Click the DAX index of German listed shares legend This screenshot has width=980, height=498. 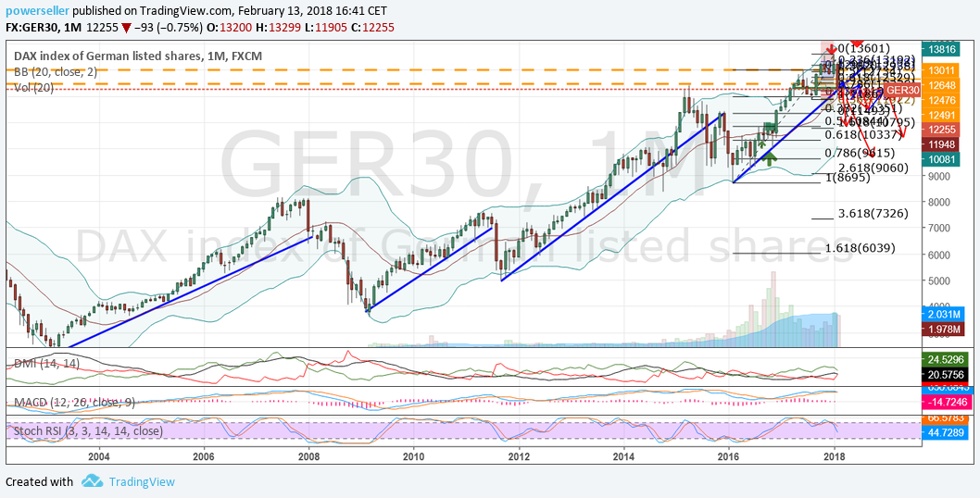click(x=138, y=56)
